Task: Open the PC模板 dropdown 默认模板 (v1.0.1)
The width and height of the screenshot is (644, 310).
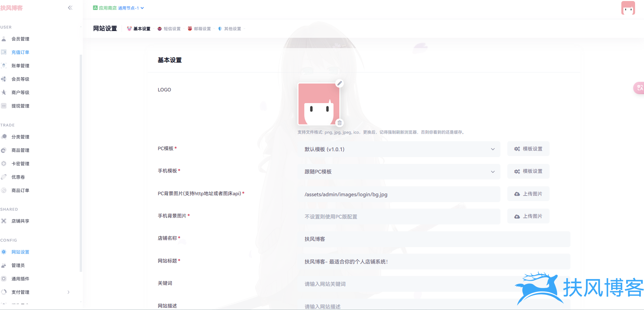Action: (x=399, y=149)
